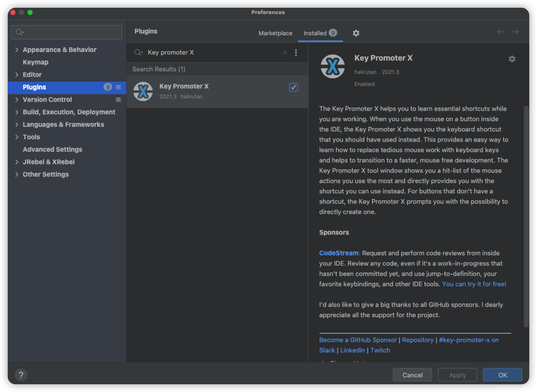
Task: Click the Key Promoter X detail gear icon
Action: coord(512,59)
